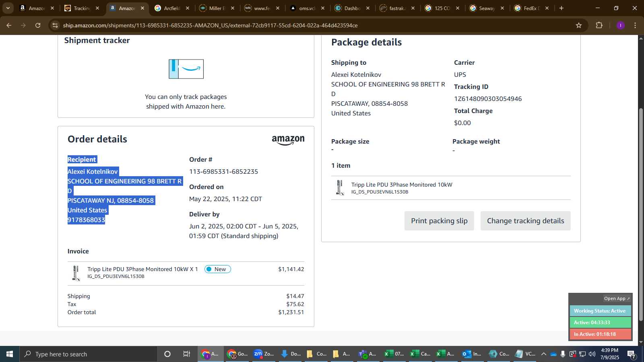This screenshot has height=362, width=644.
Task: Click the tax amount $75.62
Action: (295, 304)
